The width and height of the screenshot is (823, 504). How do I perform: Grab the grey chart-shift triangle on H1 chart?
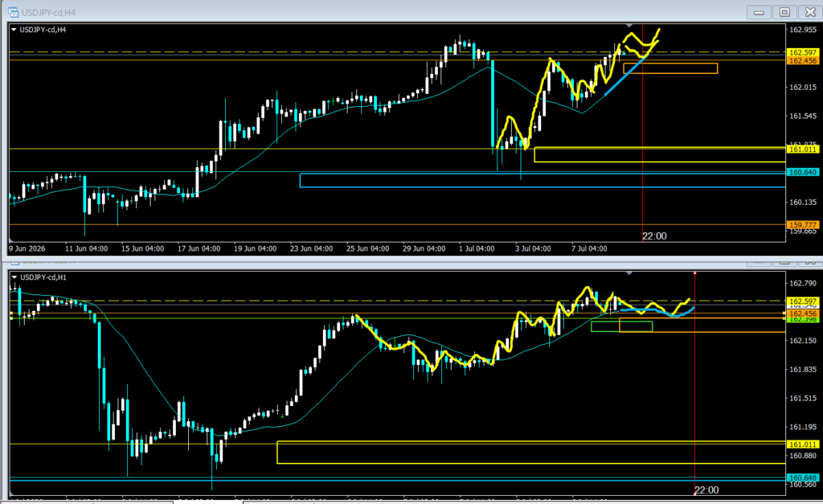[629, 273]
